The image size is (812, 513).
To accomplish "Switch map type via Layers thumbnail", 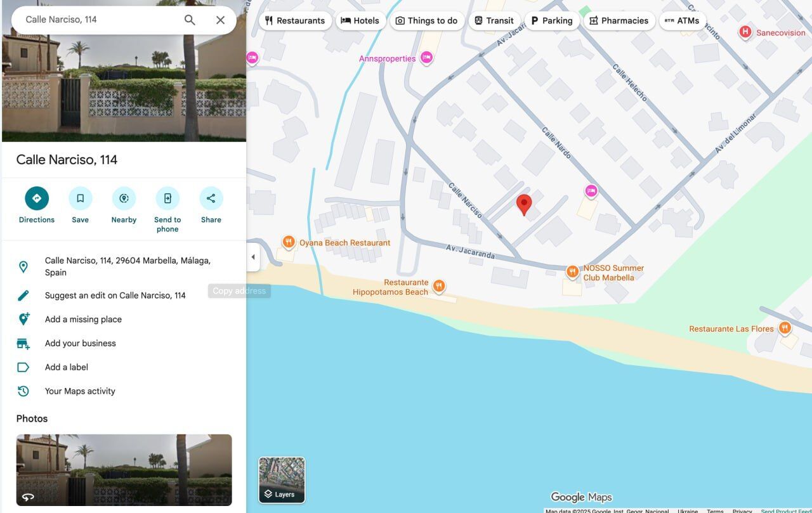I will tap(282, 480).
